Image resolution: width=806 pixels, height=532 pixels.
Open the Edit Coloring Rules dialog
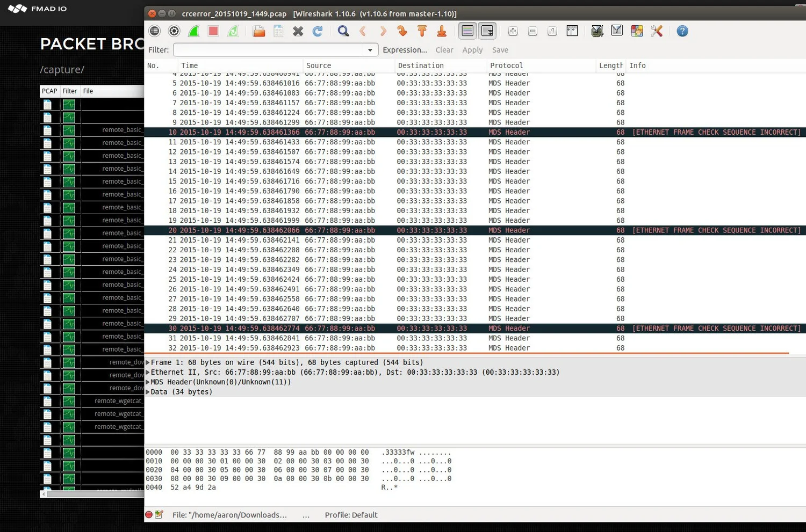637,31
